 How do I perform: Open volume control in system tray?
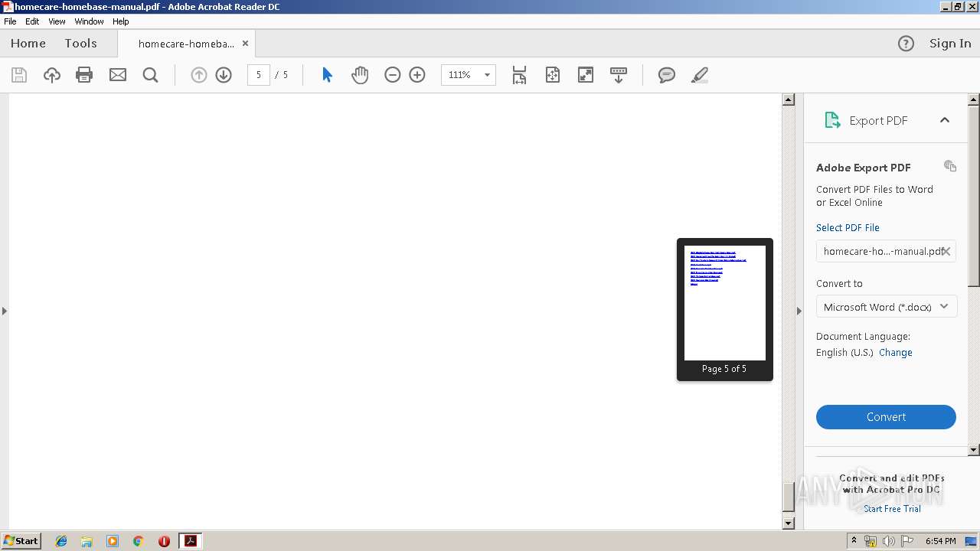point(888,541)
